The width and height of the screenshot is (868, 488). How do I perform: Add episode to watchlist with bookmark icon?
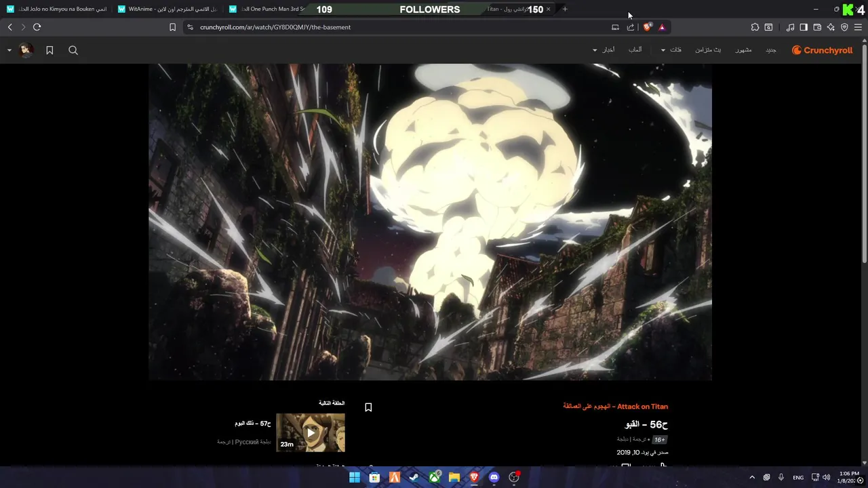click(x=368, y=407)
